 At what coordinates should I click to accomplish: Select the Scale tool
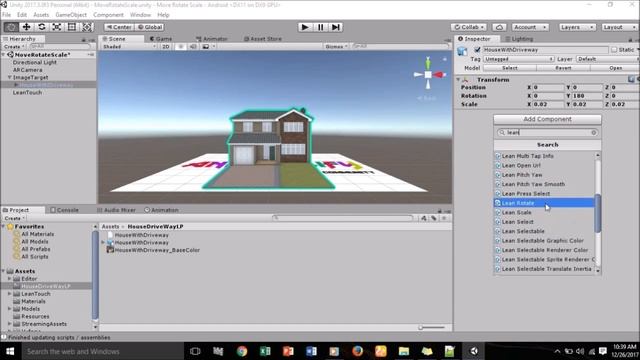pyautogui.click(x=57, y=27)
